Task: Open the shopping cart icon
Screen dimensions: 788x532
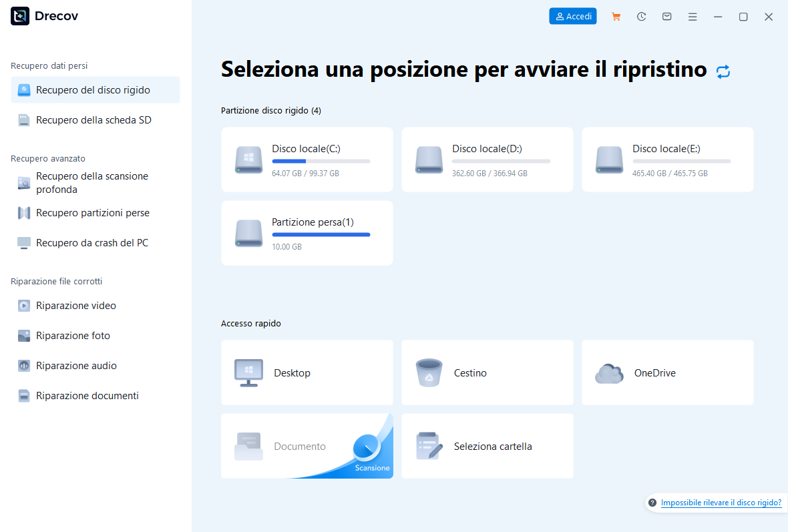Action: coord(616,17)
